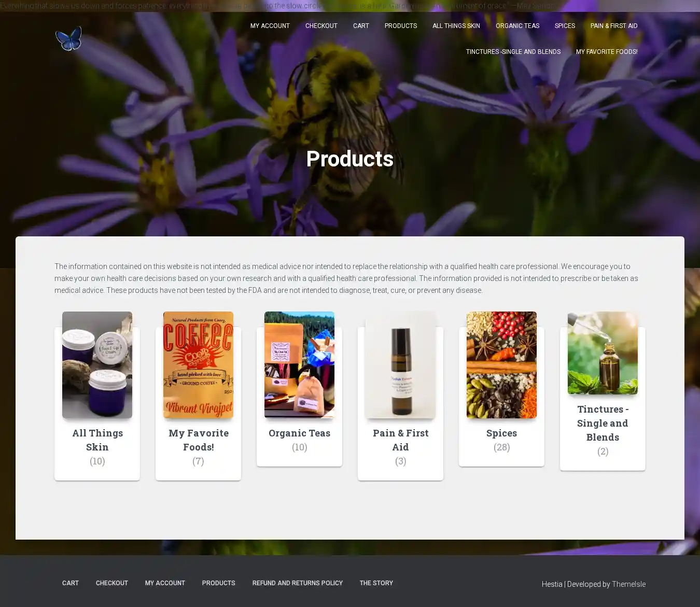Click the tincture dropper bottle image
700x607 pixels.
point(603,352)
